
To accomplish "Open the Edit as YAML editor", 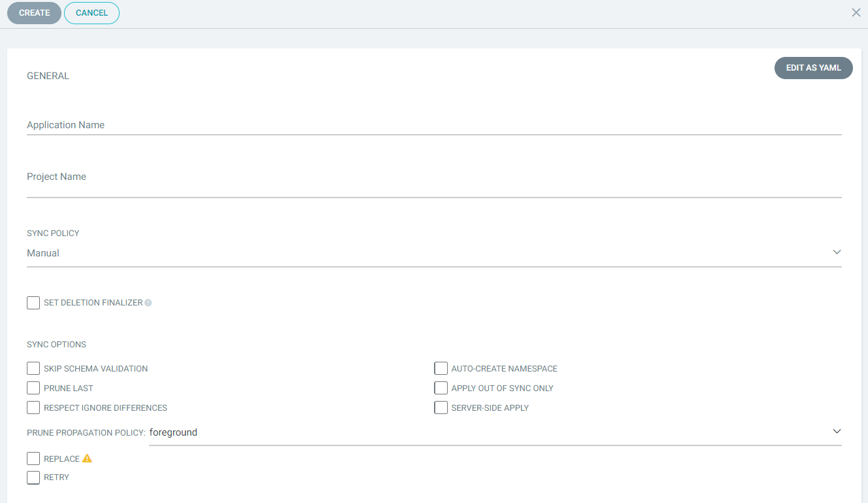I will [x=813, y=68].
